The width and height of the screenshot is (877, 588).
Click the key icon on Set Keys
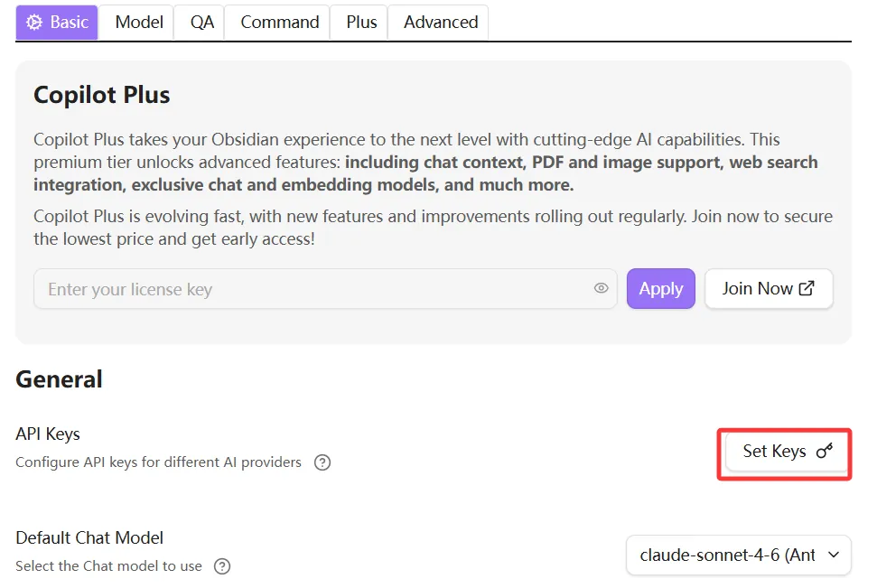tap(825, 451)
